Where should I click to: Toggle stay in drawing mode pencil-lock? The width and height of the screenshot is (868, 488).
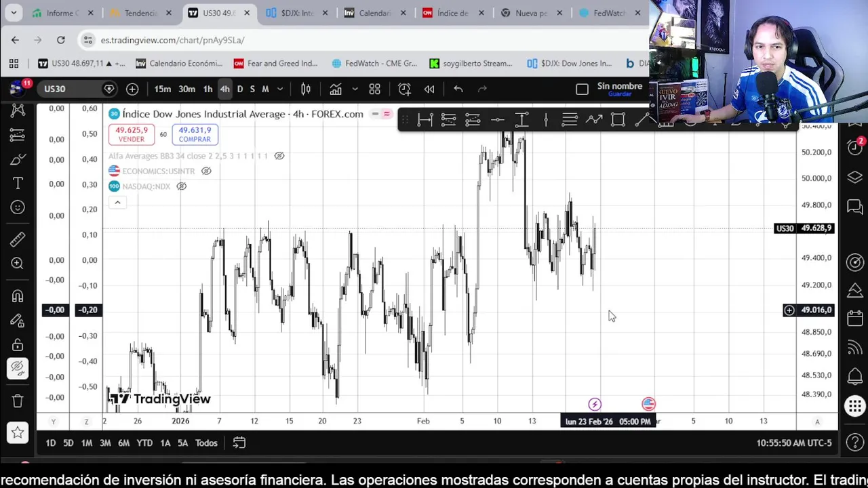[x=18, y=321]
